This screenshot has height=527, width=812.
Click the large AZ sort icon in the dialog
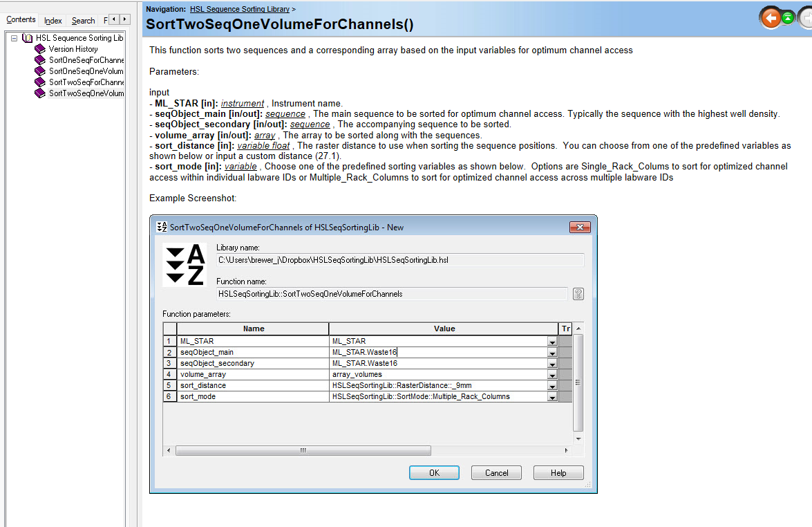(185, 265)
